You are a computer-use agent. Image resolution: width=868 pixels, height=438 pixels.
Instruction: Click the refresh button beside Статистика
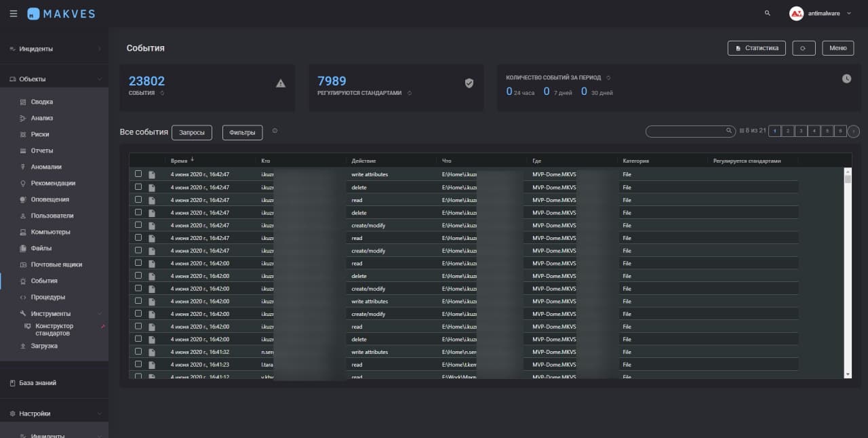pos(804,48)
